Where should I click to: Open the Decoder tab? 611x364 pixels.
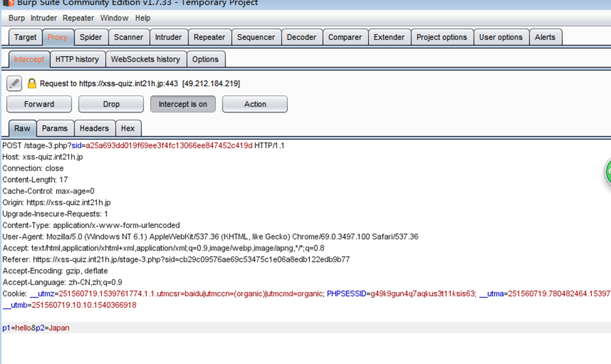301,37
